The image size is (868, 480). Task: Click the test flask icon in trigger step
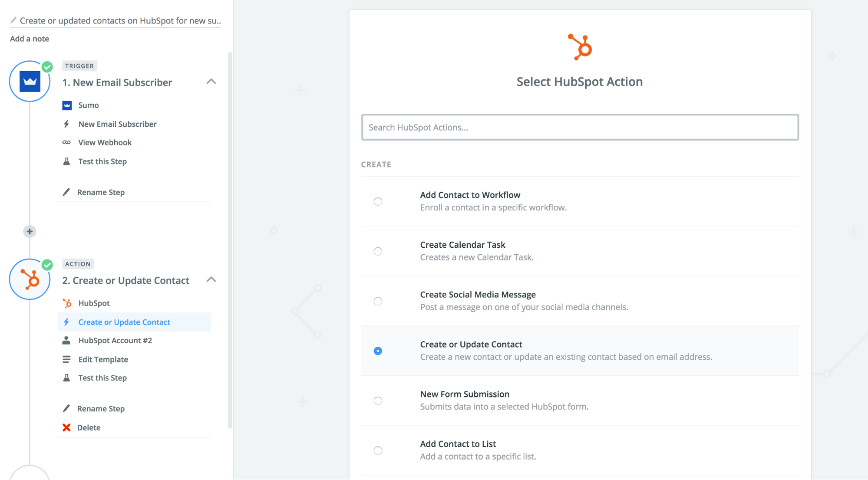pos(66,160)
